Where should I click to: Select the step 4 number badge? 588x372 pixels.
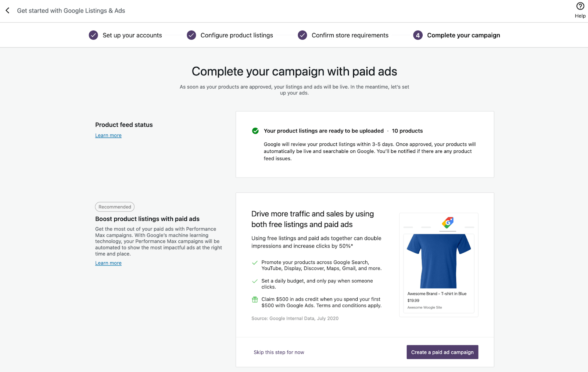(417, 35)
